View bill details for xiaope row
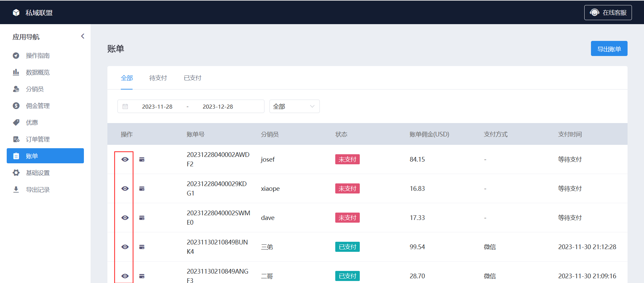This screenshot has height=283, width=644. [125, 188]
